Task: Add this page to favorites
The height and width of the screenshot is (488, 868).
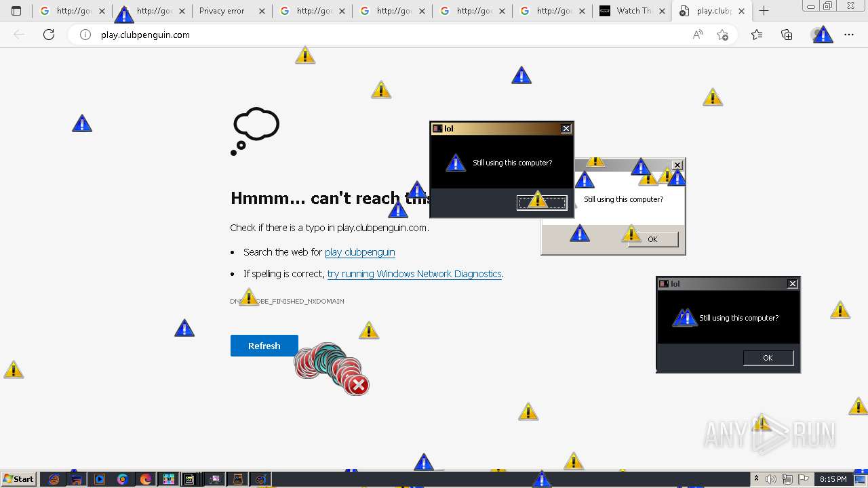Action: pyautogui.click(x=722, y=35)
